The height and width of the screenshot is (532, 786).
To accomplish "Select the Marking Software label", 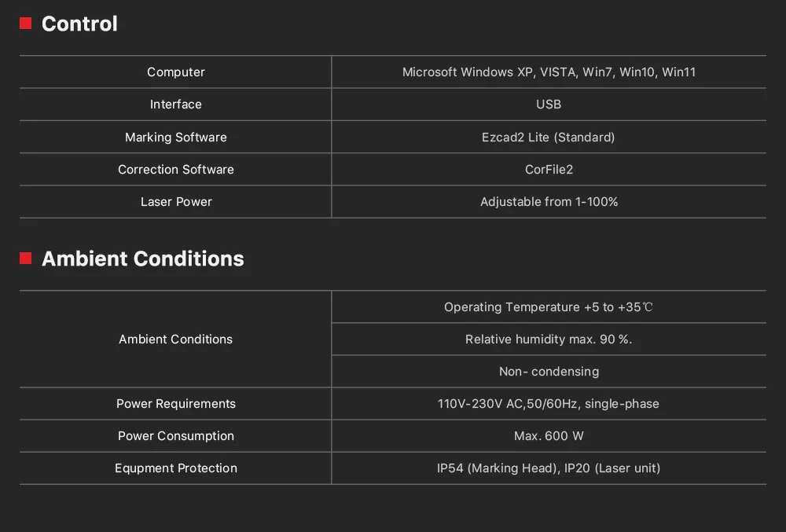I will click(x=176, y=138).
